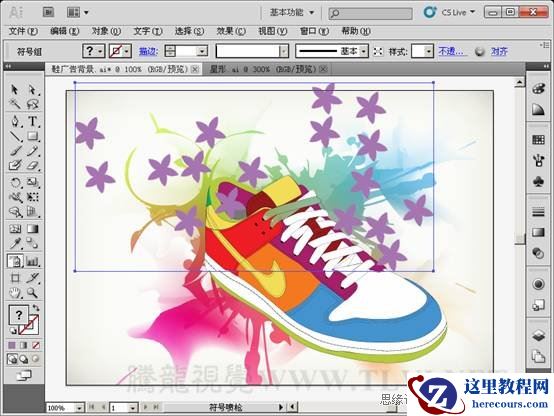Open the 对象 menu
Screen dimensions: 554x416
pyautogui.click(x=106, y=31)
